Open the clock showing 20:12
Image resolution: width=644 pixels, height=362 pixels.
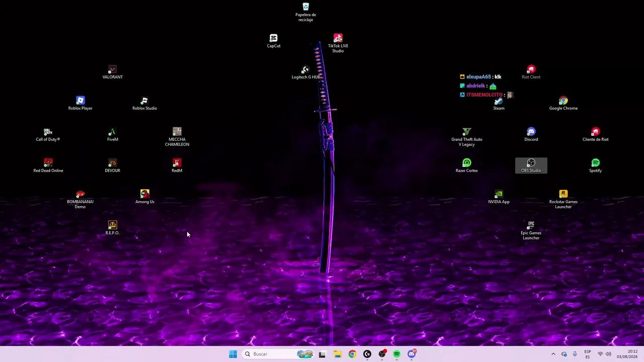[627, 354]
